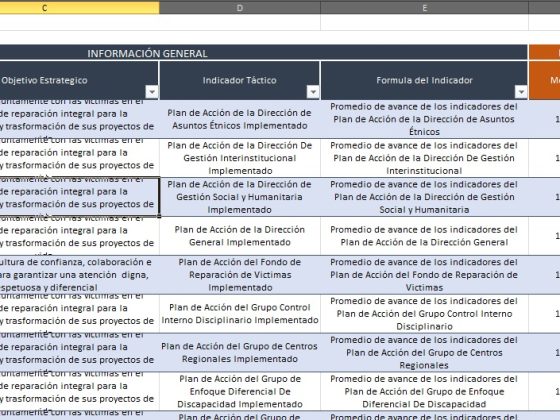Select the Grupo Control Interno Disciplinario Implementado cell
This screenshot has width=560, height=420.
click(x=240, y=314)
